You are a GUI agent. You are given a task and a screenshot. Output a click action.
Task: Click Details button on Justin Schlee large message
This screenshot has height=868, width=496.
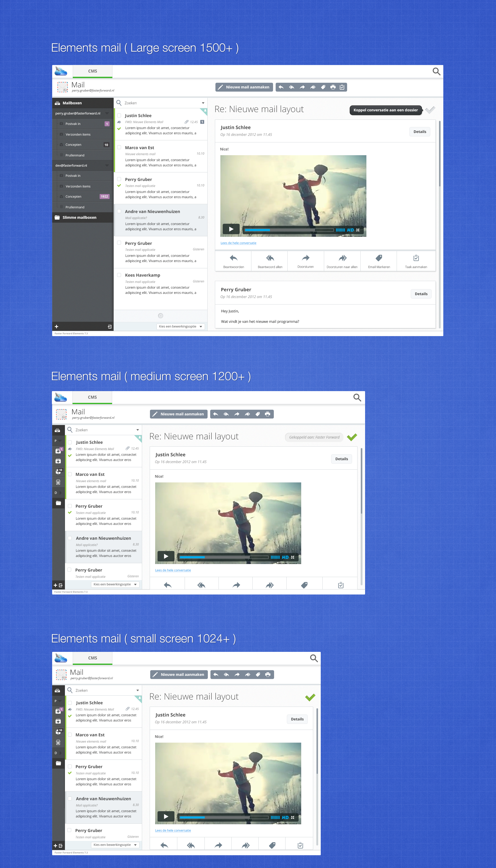click(420, 132)
